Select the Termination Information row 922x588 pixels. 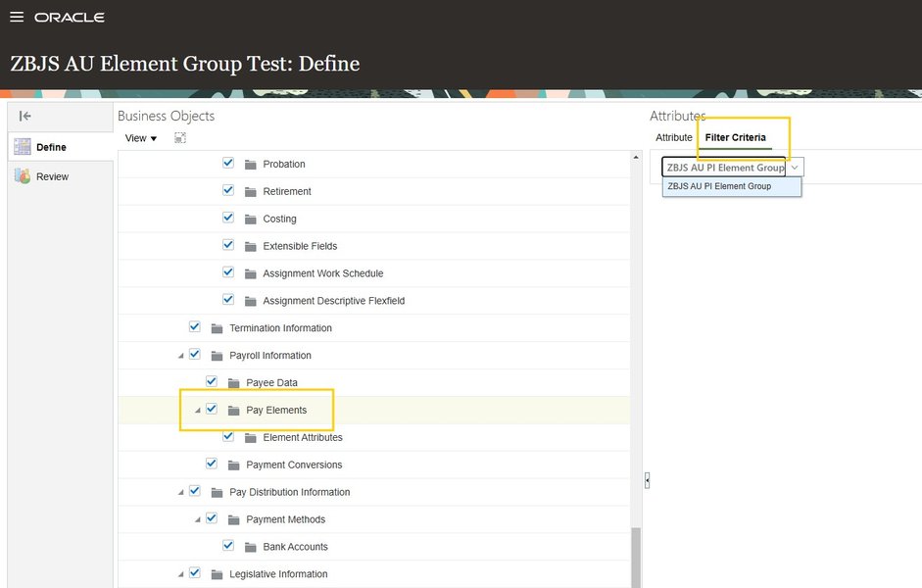click(x=280, y=328)
